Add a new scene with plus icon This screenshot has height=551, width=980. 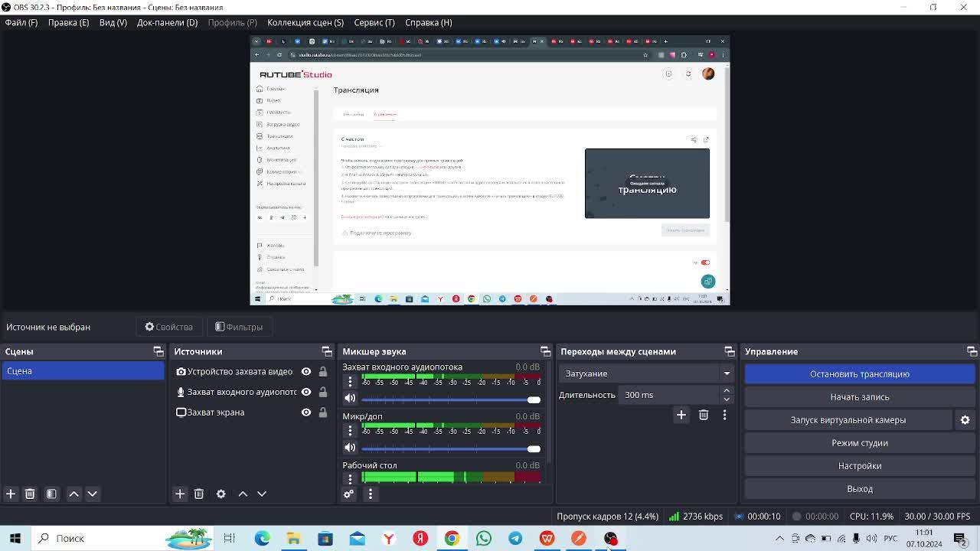pyautogui.click(x=11, y=494)
